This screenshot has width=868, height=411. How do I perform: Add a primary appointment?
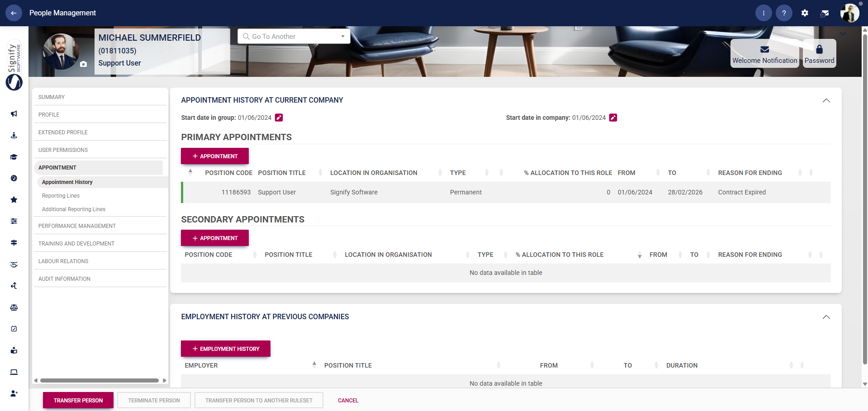pos(215,156)
